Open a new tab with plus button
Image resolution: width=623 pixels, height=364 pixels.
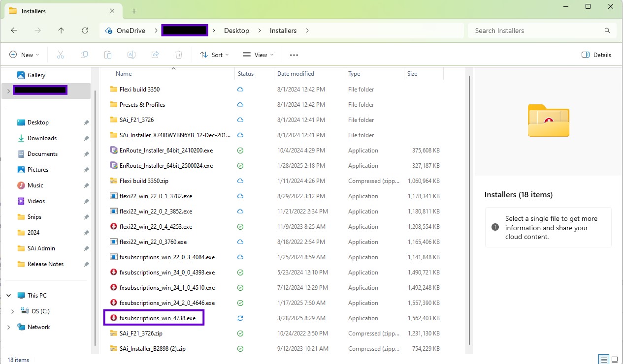[134, 11]
